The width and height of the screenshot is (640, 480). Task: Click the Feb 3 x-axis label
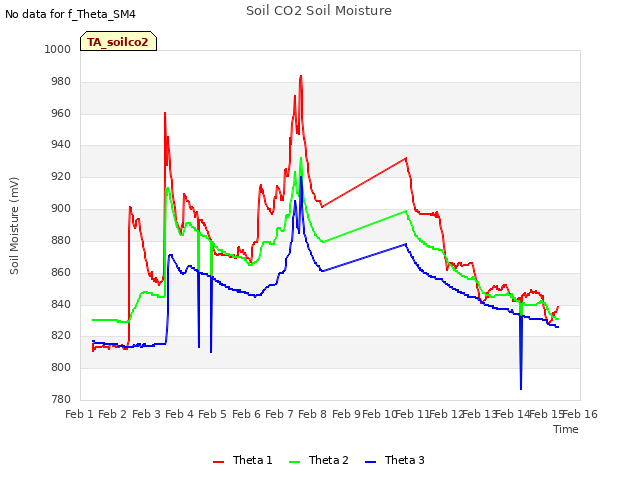[x=146, y=414]
